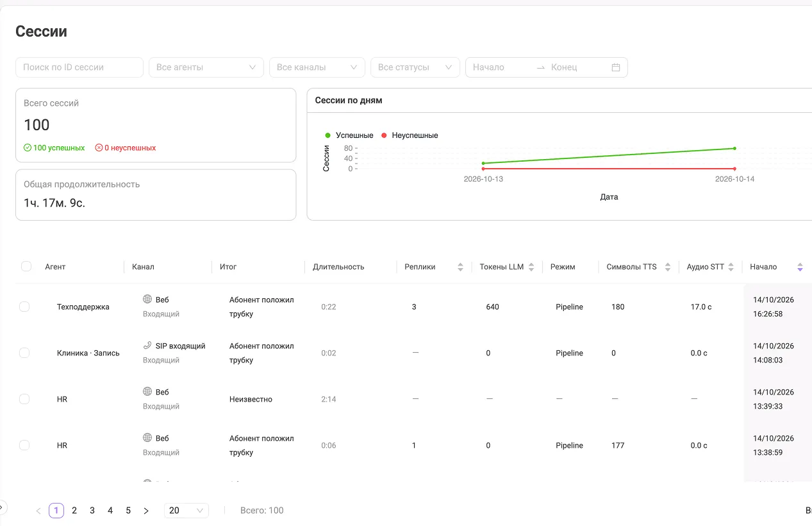Go to next page with right arrow
The image size is (812, 526).
[146, 511]
